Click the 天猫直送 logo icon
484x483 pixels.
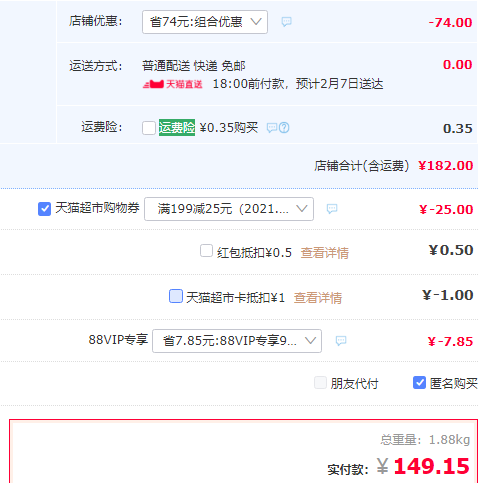point(173,84)
